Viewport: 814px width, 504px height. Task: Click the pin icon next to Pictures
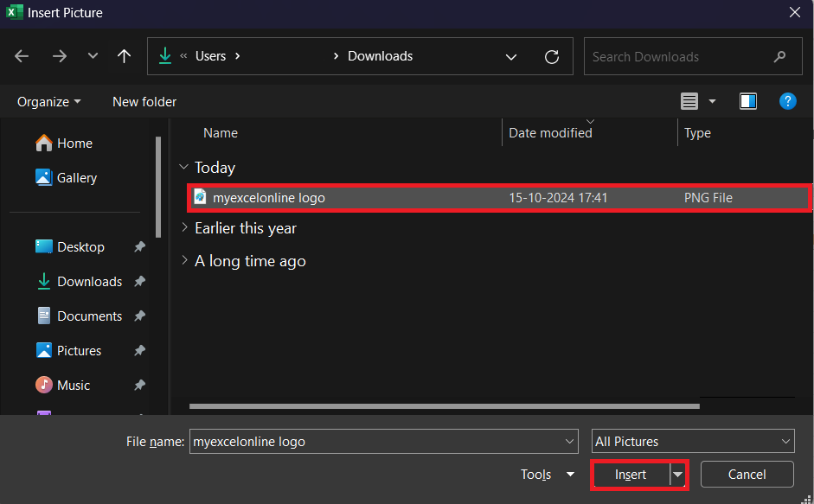pos(139,350)
